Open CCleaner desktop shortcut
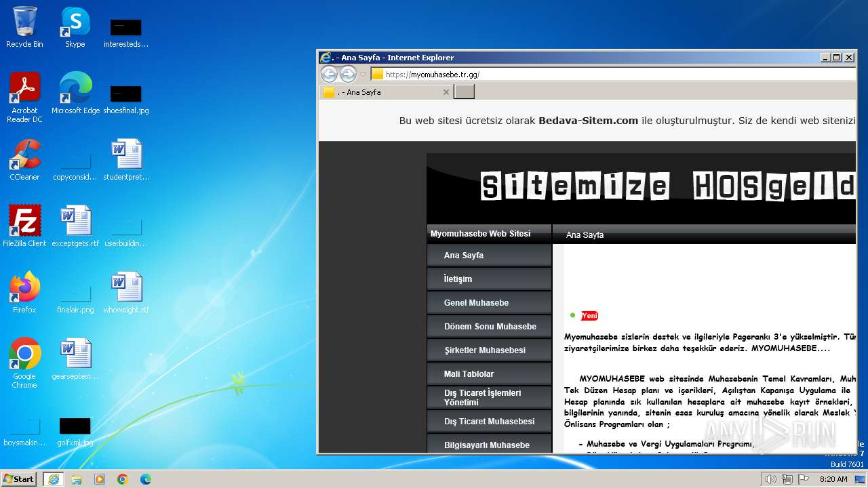Screen dimensions: 868x488 point(24,160)
